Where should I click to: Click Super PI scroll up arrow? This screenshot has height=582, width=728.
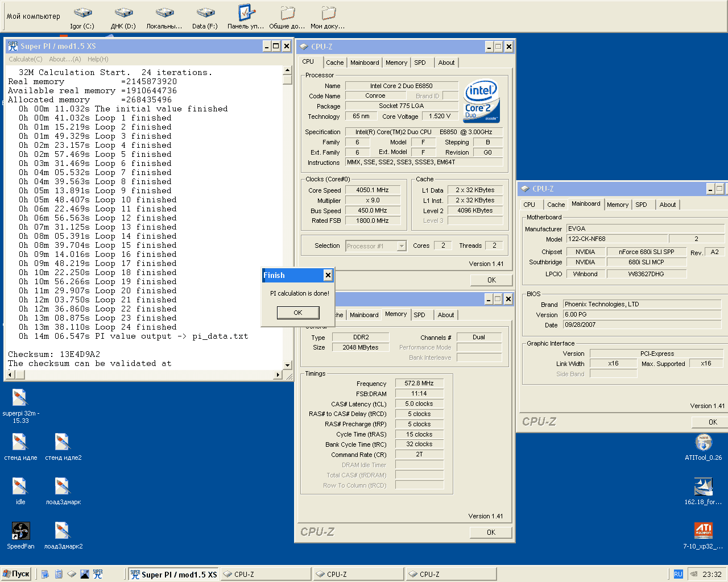pos(287,70)
